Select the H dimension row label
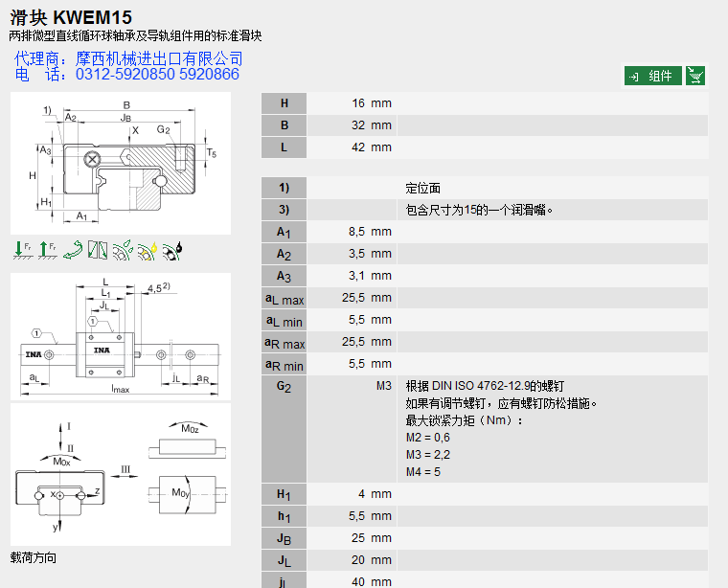The width and height of the screenshot is (728, 588). pyautogui.click(x=284, y=103)
